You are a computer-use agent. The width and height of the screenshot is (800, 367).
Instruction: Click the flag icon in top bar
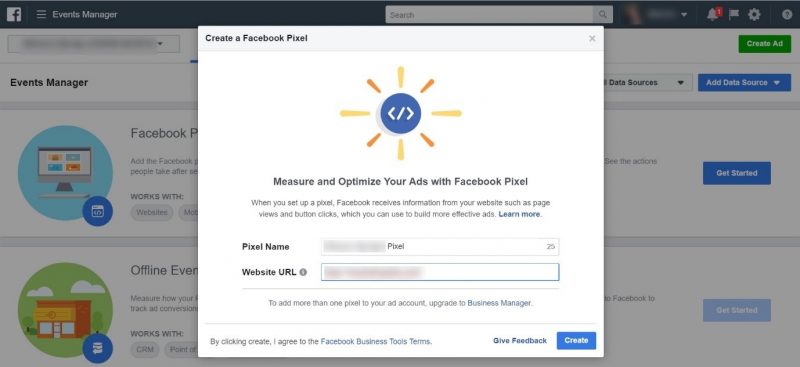[734, 14]
